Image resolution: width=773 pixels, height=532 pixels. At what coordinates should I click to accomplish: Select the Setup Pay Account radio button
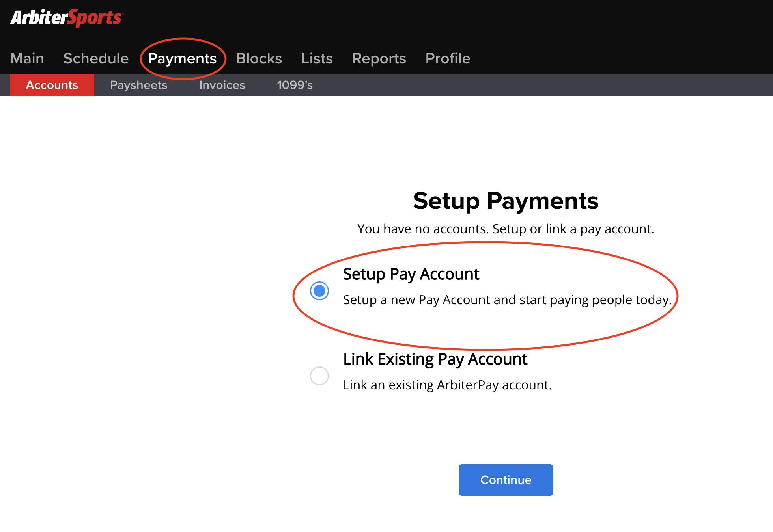(x=319, y=291)
